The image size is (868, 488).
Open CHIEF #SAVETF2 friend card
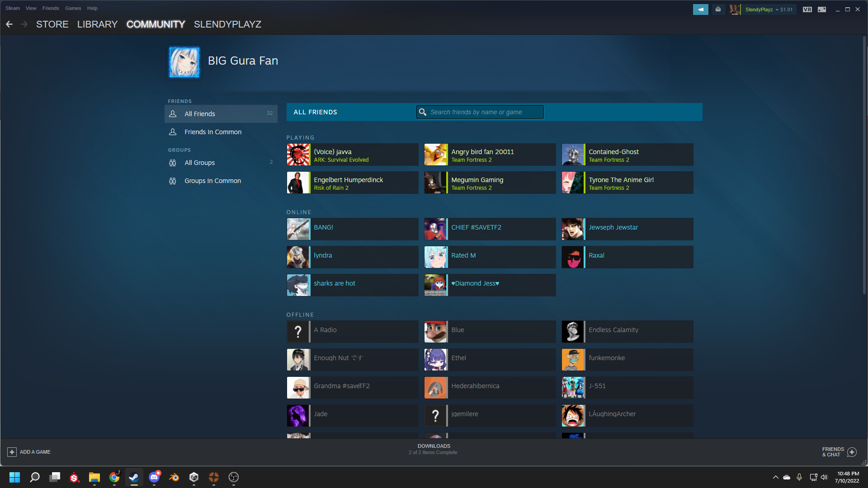(490, 229)
